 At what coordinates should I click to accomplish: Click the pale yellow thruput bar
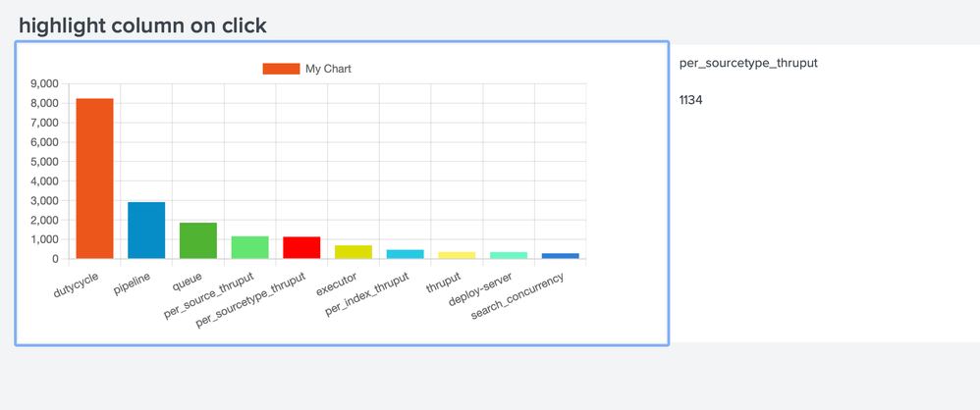pyautogui.click(x=457, y=255)
